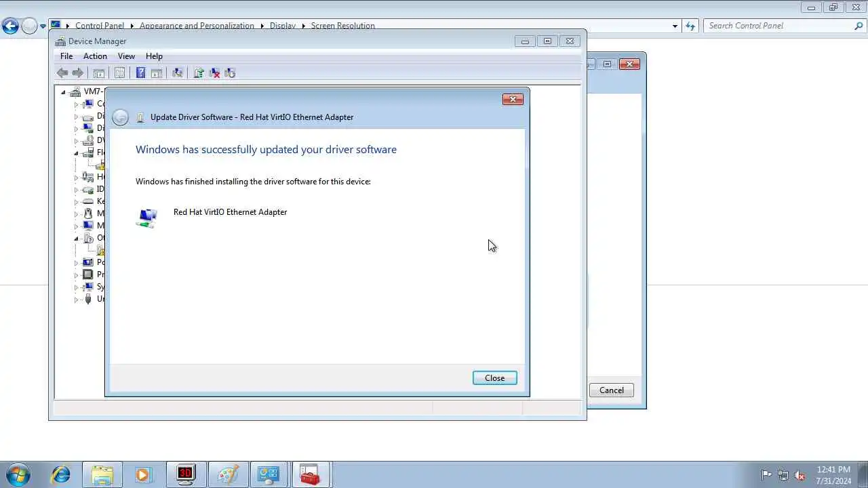Image resolution: width=868 pixels, height=488 pixels.
Task: Open Windows Explorer folder on taskbar
Action: 102,474
